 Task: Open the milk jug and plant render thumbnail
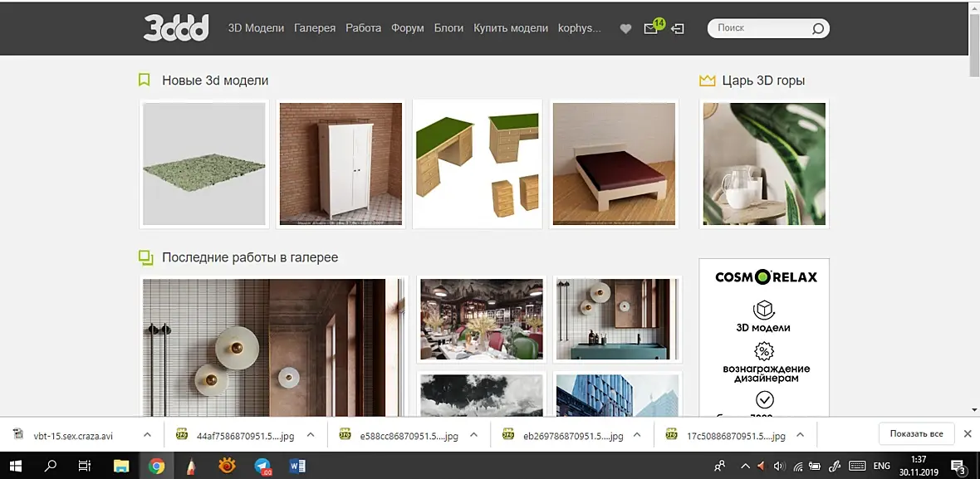tap(764, 164)
